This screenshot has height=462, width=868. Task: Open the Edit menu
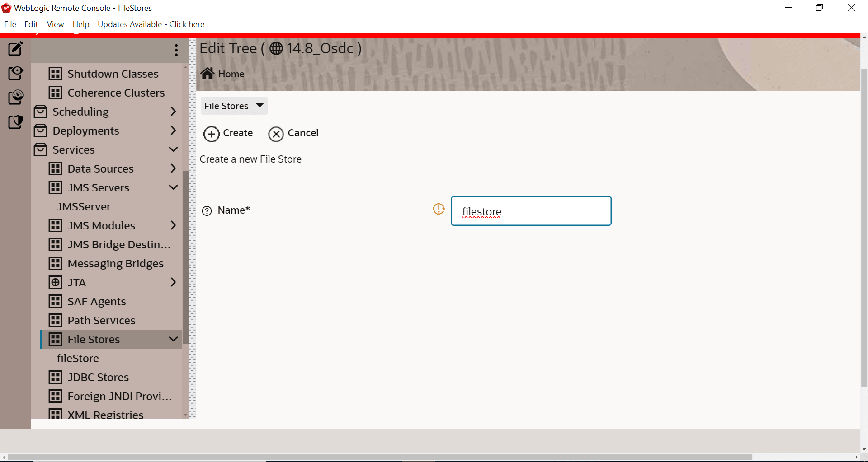point(31,24)
